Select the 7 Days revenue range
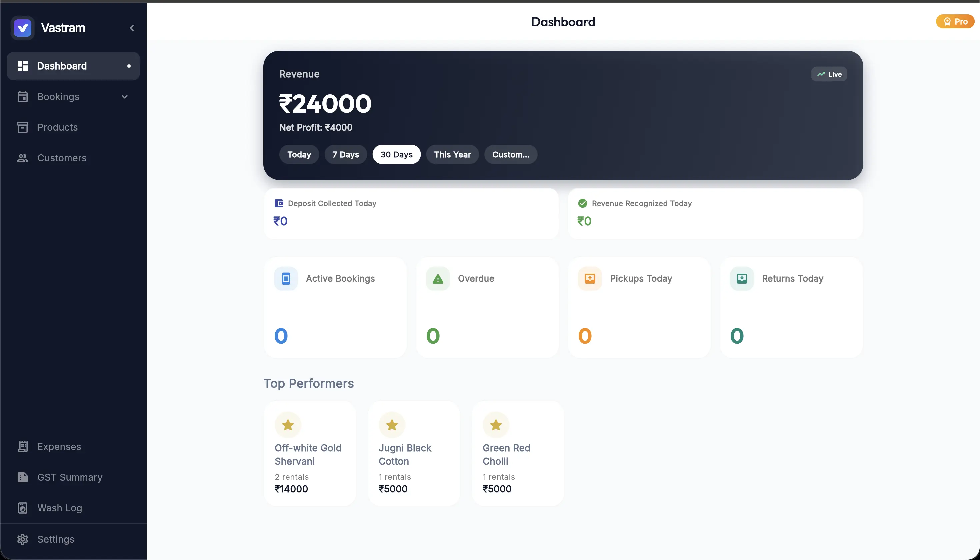980x560 pixels. click(345, 155)
